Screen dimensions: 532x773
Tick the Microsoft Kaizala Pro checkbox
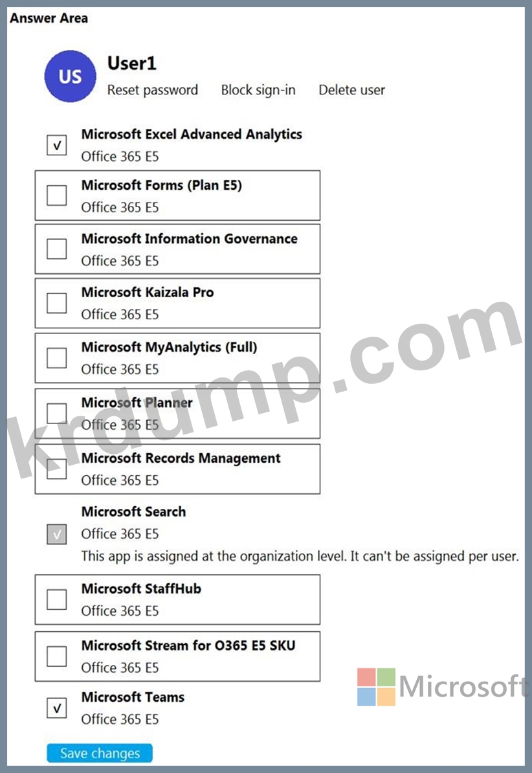[57, 302]
